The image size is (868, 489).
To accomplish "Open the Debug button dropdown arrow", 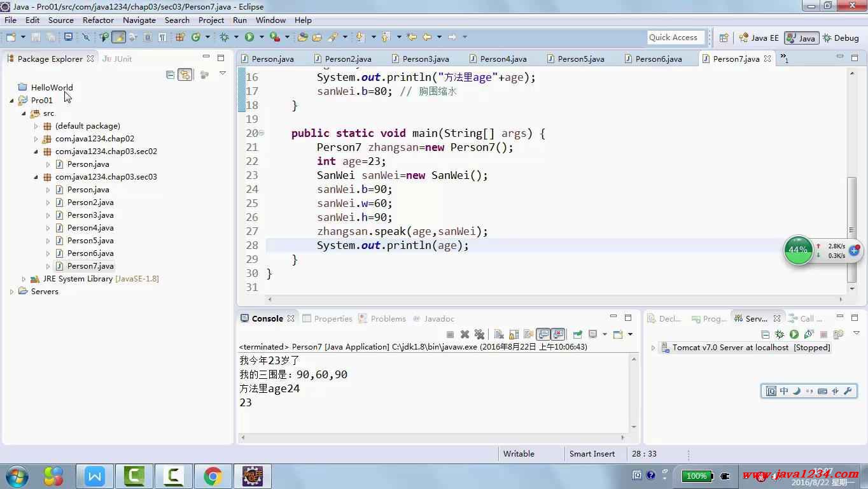I will click(235, 37).
